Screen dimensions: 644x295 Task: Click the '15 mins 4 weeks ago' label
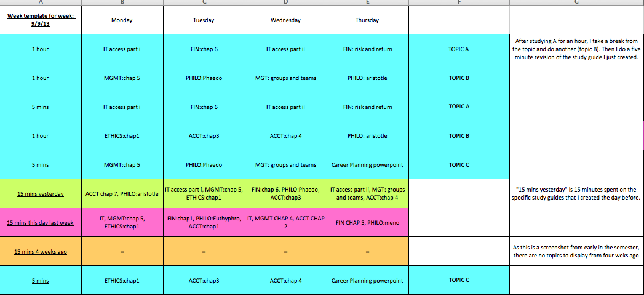pyautogui.click(x=41, y=251)
